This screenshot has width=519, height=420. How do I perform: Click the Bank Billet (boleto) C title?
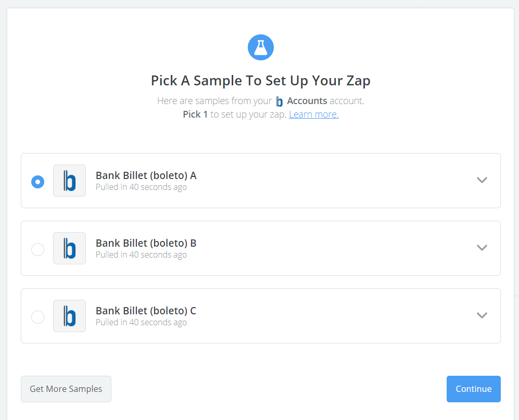click(146, 311)
